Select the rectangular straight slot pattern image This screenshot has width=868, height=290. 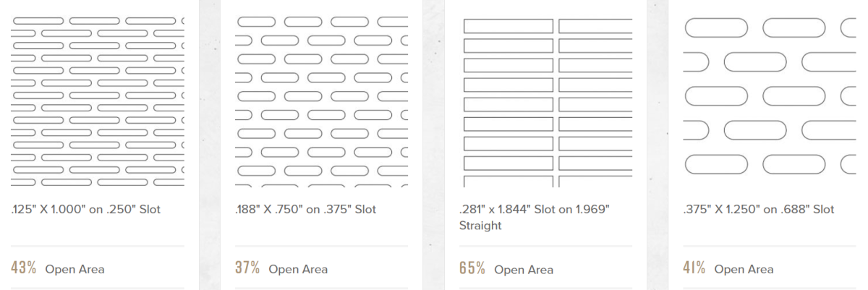point(545,101)
